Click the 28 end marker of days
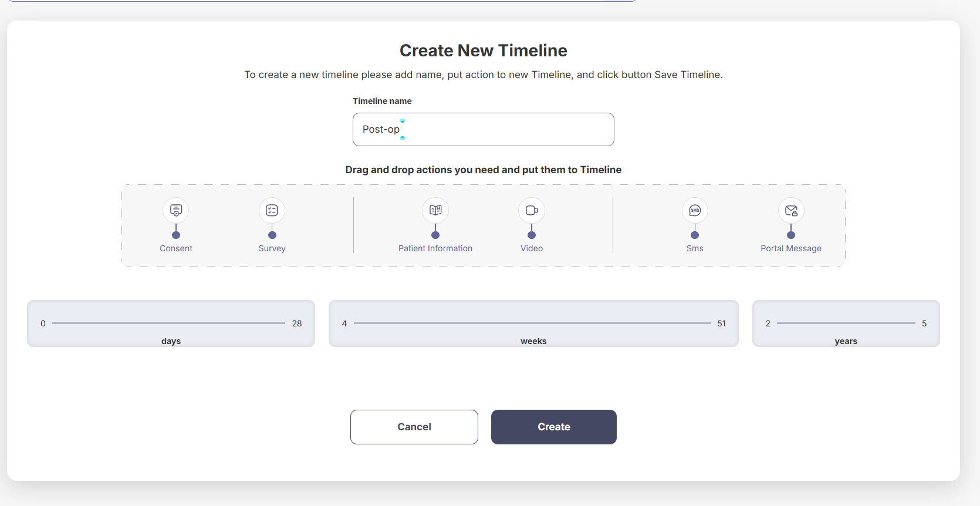The image size is (980, 506). point(297,323)
